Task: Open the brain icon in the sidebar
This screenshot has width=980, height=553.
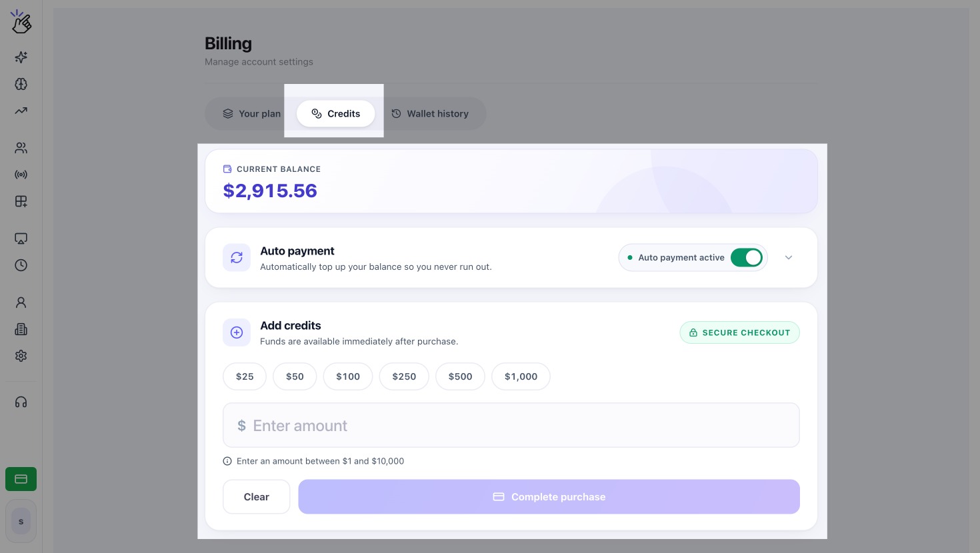Action: pos(21,84)
